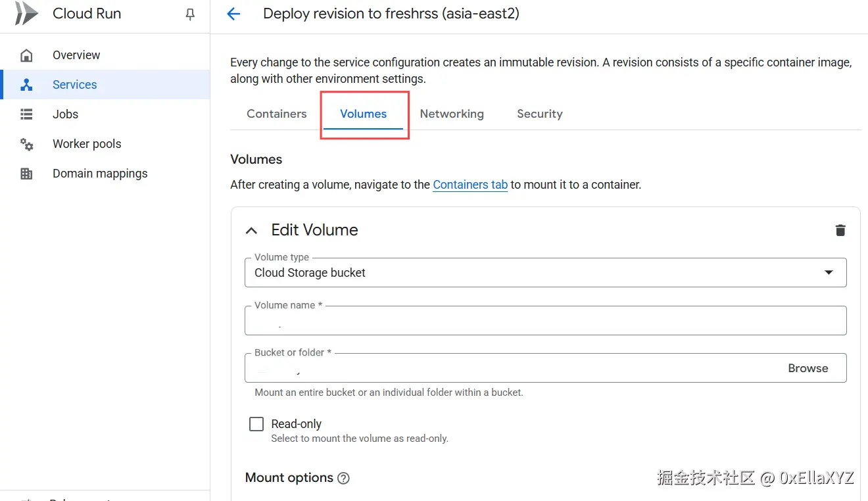Click the Jobs list icon
This screenshot has height=501, width=868.
(26, 114)
